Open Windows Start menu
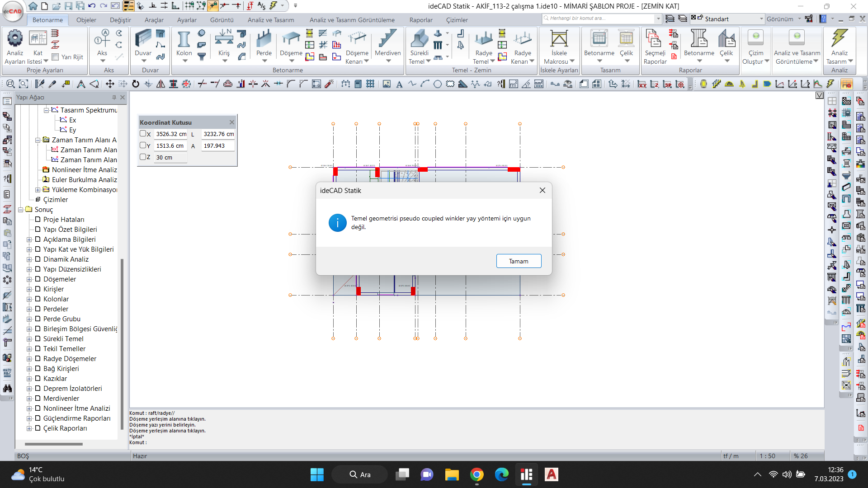 [317, 474]
